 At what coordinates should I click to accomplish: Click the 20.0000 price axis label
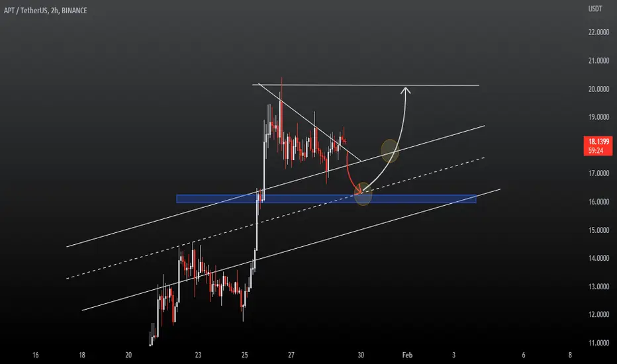pos(598,89)
